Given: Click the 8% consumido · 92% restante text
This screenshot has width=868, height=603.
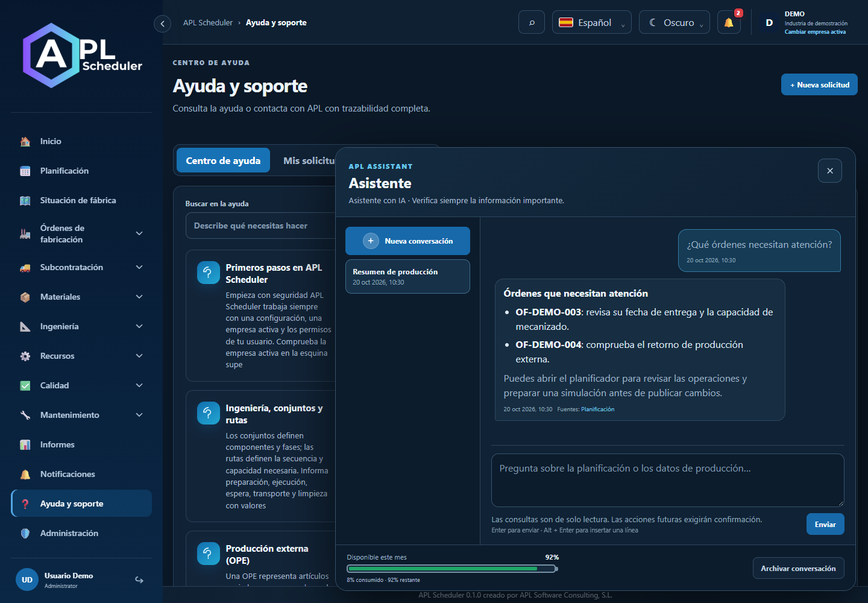Looking at the screenshot, I should [x=383, y=580].
